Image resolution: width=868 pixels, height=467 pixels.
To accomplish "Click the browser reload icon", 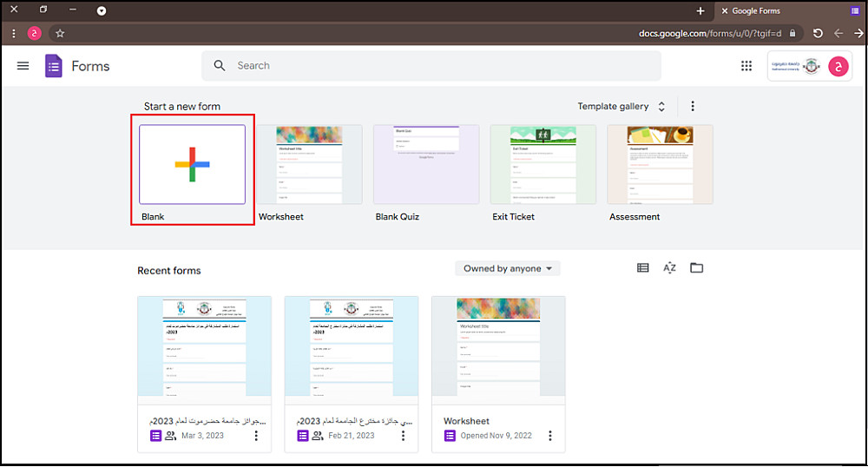I will coord(818,33).
